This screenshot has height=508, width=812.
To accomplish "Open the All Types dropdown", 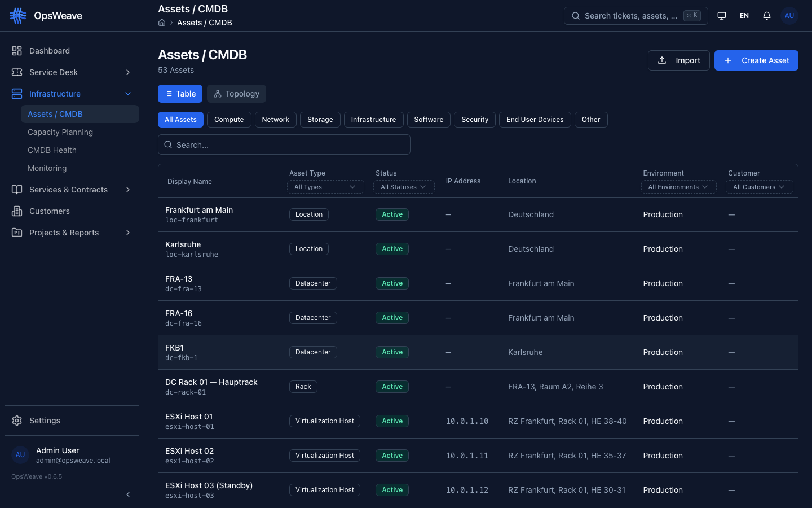I will [x=325, y=187].
